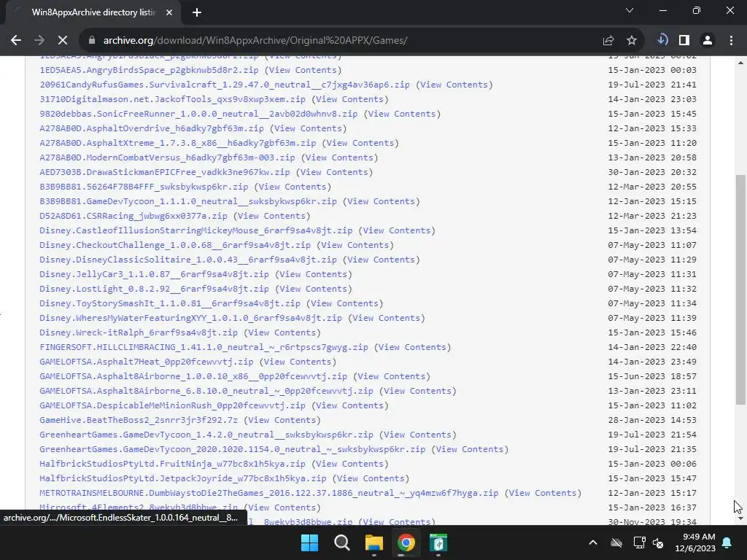Viewport: 747px width, 560px height.
Task: Click the site lock icon
Action: (92, 41)
